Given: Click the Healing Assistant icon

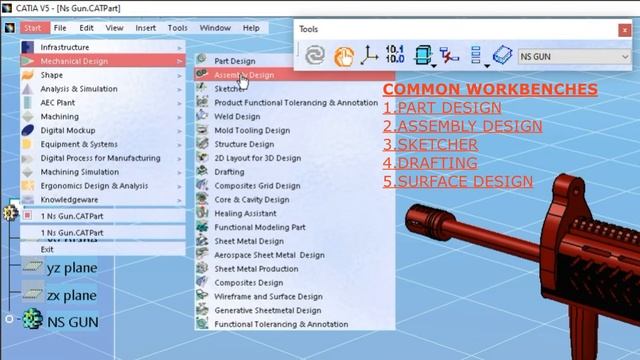Looking at the screenshot, I should tap(202, 213).
